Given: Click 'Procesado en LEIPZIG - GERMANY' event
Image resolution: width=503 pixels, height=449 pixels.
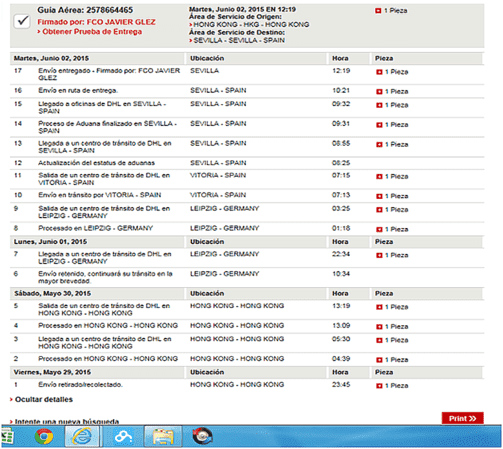Looking at the screenshot, I should (x=95, y=228).
